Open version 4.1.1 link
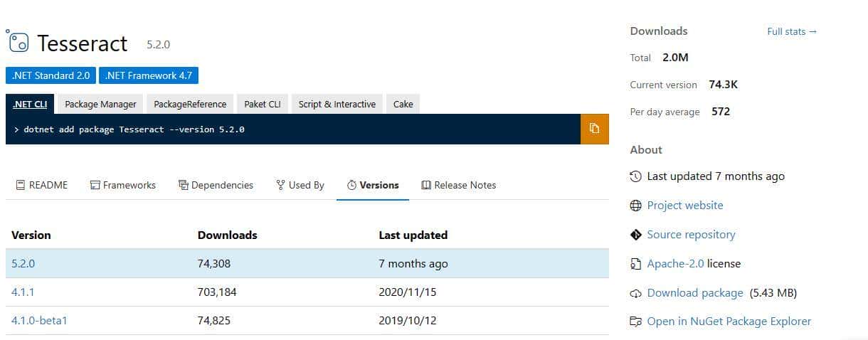Screen dimensions: 868x340 tap(23, 292)
